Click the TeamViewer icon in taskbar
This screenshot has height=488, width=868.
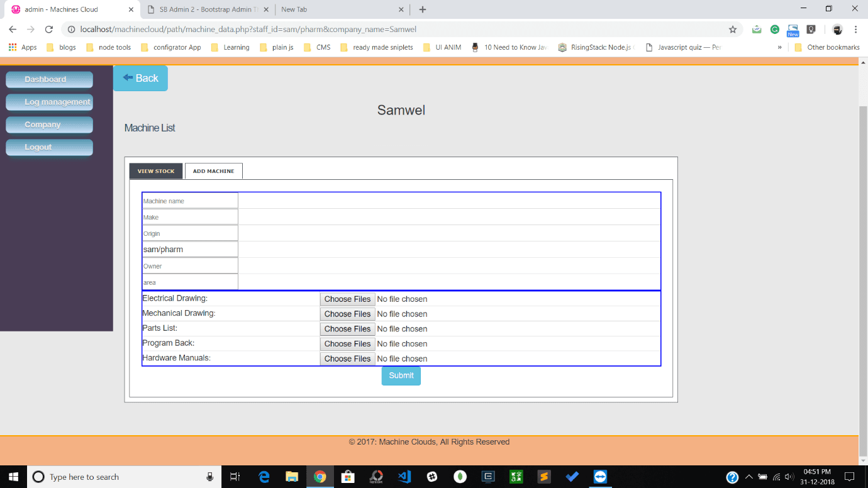click(x=600, y=477)
